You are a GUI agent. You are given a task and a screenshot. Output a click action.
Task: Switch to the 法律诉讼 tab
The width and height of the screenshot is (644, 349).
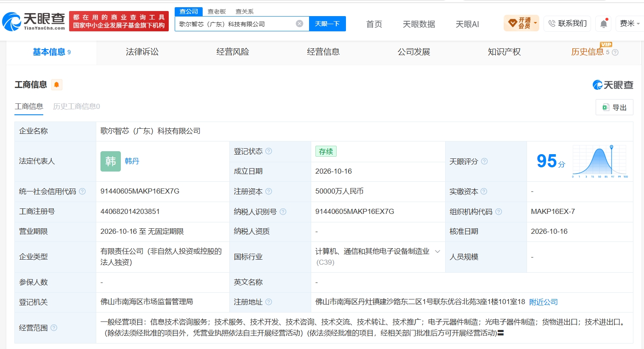point(142,52)
